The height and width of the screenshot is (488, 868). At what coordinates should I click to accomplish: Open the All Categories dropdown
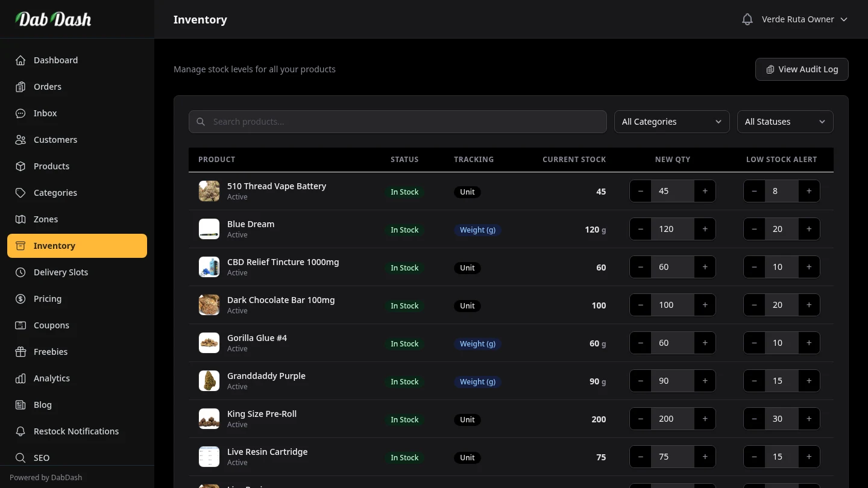pyautogui.click(x=671, y=121)
